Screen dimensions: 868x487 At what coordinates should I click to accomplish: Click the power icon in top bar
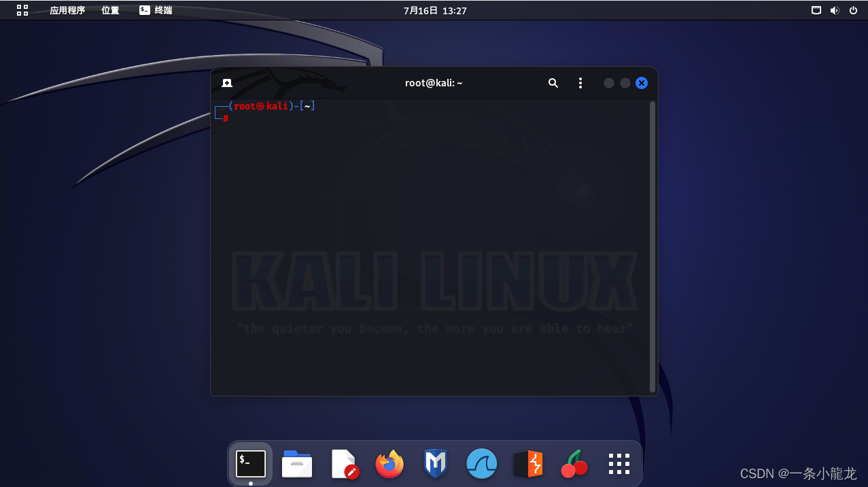853,10
